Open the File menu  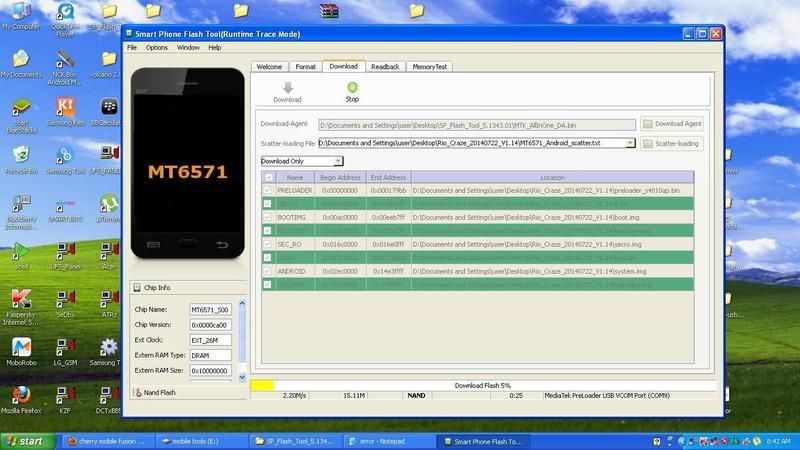click(x=132, y=47)
